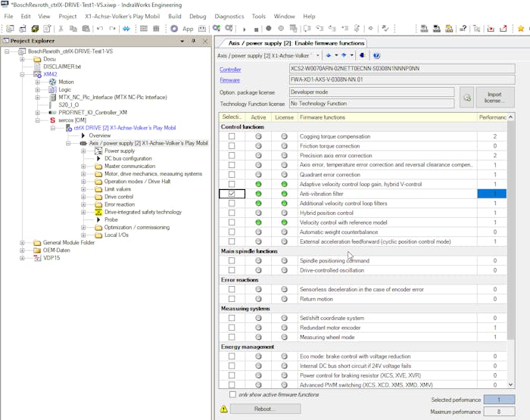Click the blue forward navigation arrow
Screen dimensions: 530x420
pos(344,55)
